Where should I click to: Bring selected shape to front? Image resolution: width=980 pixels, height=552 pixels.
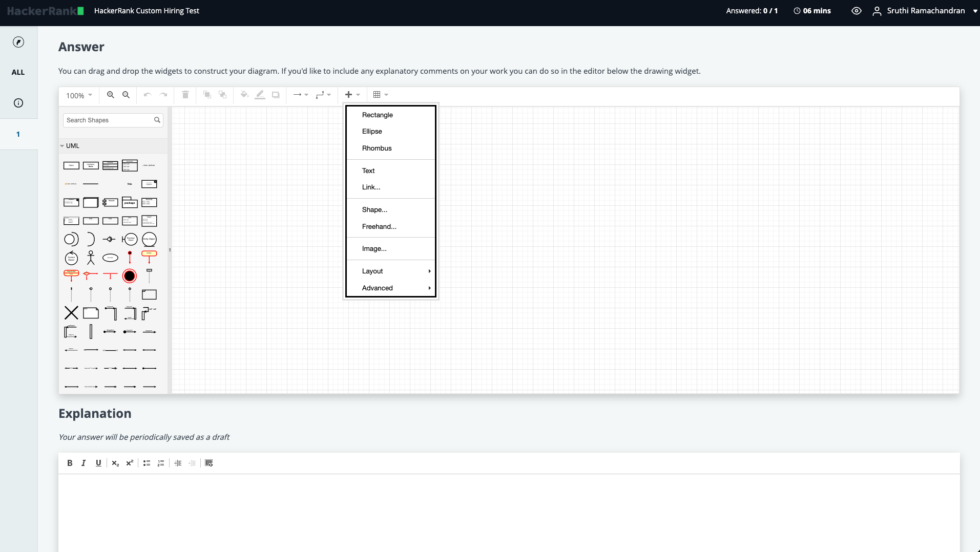207,95
